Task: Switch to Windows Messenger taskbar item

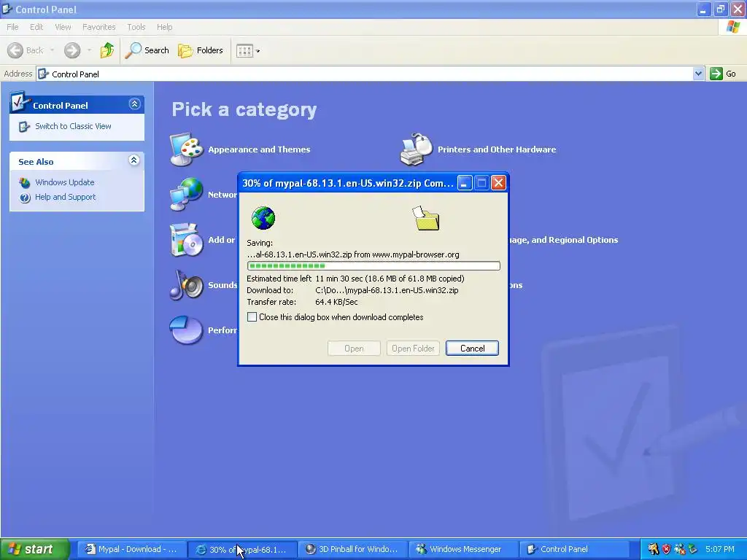Action: [x=463, y=549]
